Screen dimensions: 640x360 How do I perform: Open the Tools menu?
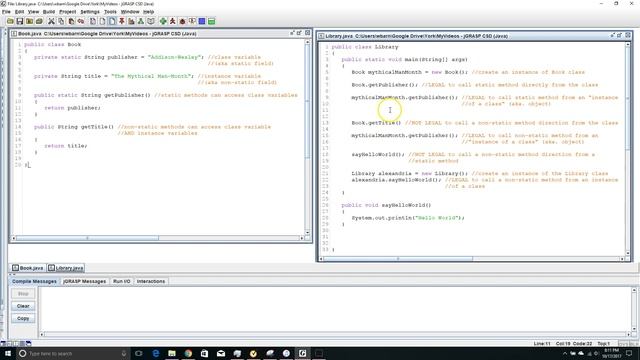(x=110, y=12)
